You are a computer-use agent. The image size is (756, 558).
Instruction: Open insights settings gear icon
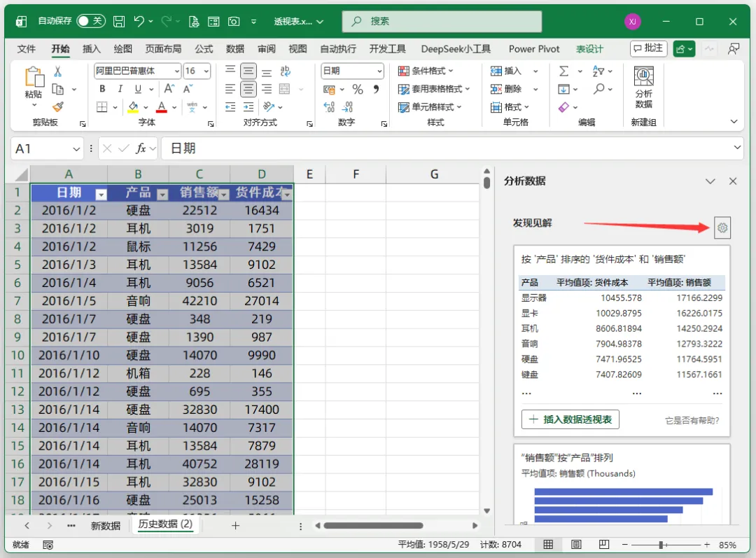[x=722, y=228]
